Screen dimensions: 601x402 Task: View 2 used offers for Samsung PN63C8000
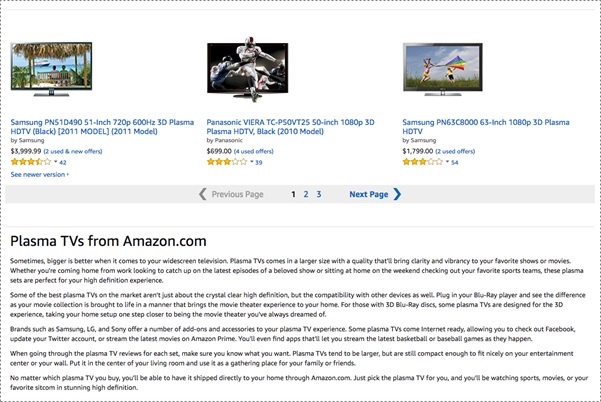[455, 151]
